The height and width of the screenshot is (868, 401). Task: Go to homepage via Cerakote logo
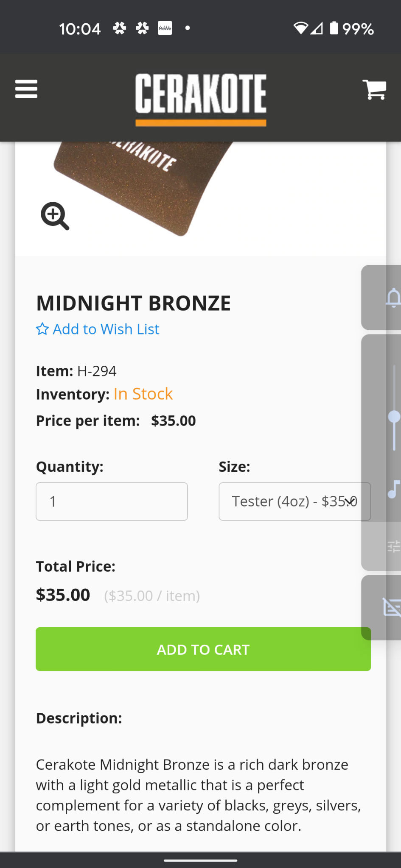[x=201, y=99]
